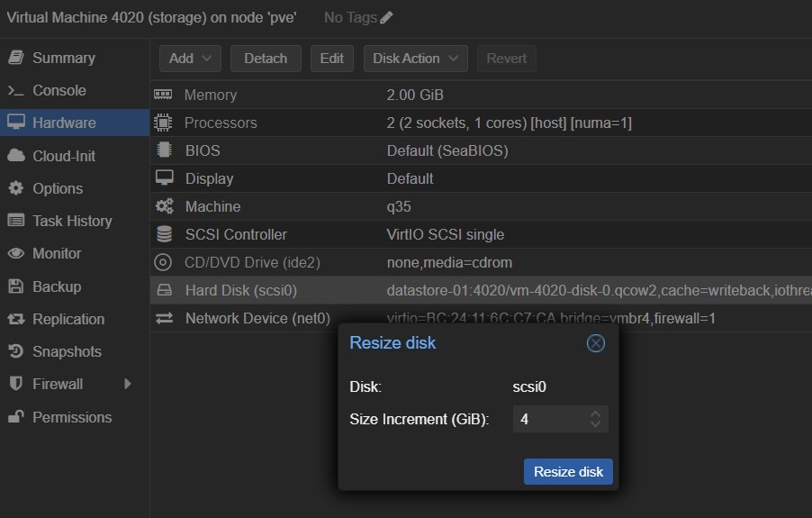The image size is (812, 518).
Task: Click the Detach button
Action: click(266, 59)
